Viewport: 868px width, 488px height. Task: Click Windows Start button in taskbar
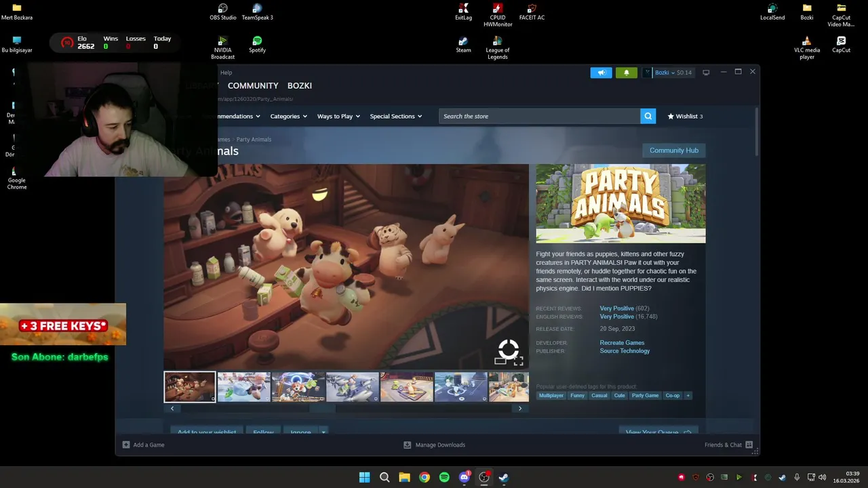(364, 477)
